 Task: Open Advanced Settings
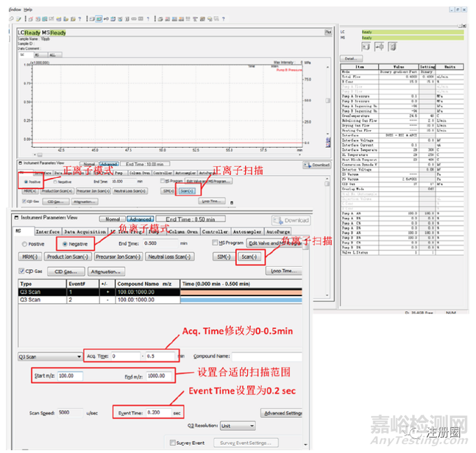pyautogui.click(x=281, y=413)
